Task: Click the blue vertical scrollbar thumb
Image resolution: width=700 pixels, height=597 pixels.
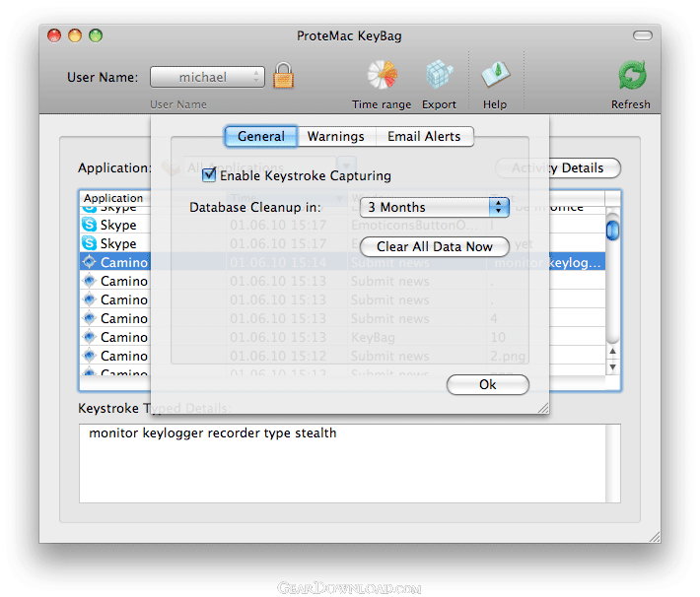Action: coord(613,230)
